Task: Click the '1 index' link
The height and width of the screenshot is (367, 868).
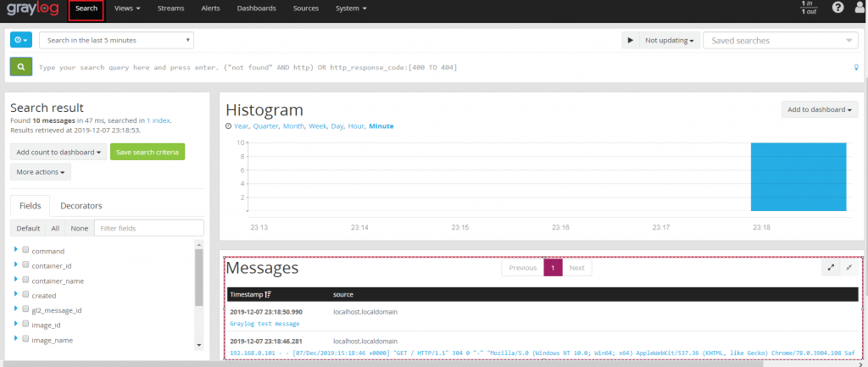Action: [x=159, y=120]
